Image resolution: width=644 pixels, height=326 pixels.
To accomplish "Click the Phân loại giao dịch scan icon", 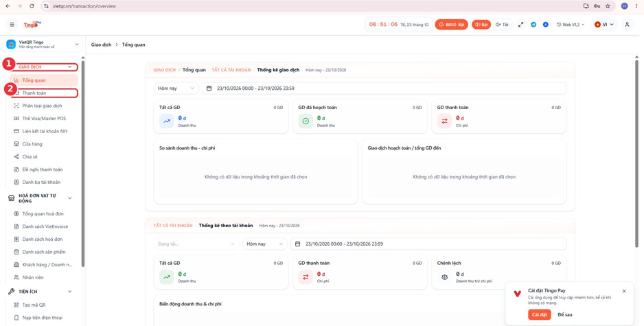I will (16, 106).
